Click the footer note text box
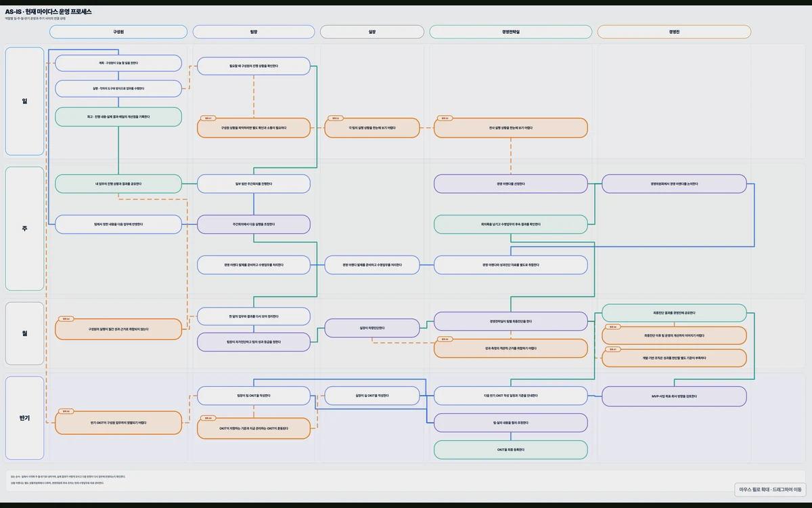 click(x=406, y=480)
